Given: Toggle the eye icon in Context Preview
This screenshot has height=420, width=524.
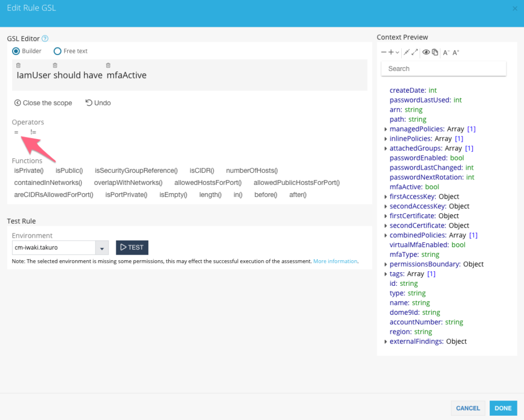Looking at the screenshot, I should [x=426, y=52].
